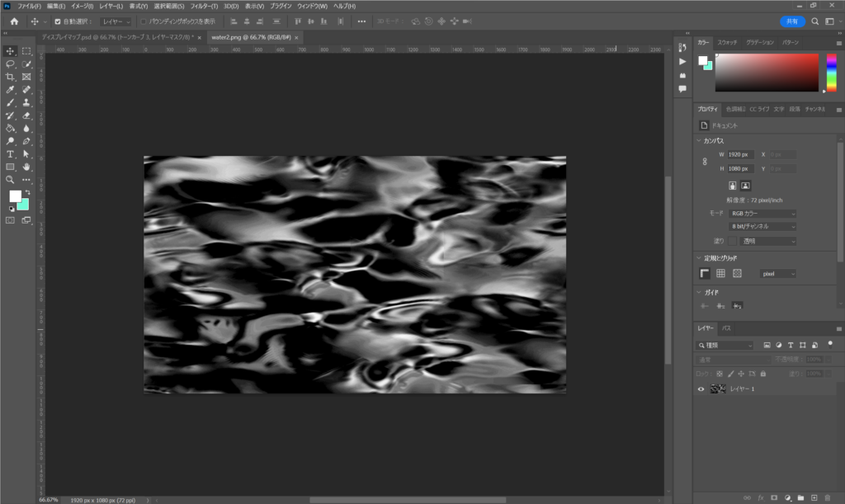This screenshot has height=504, width=845.
Task: Enable the バウンディングボックスを表示 checkbox
Action: point(144,21)
